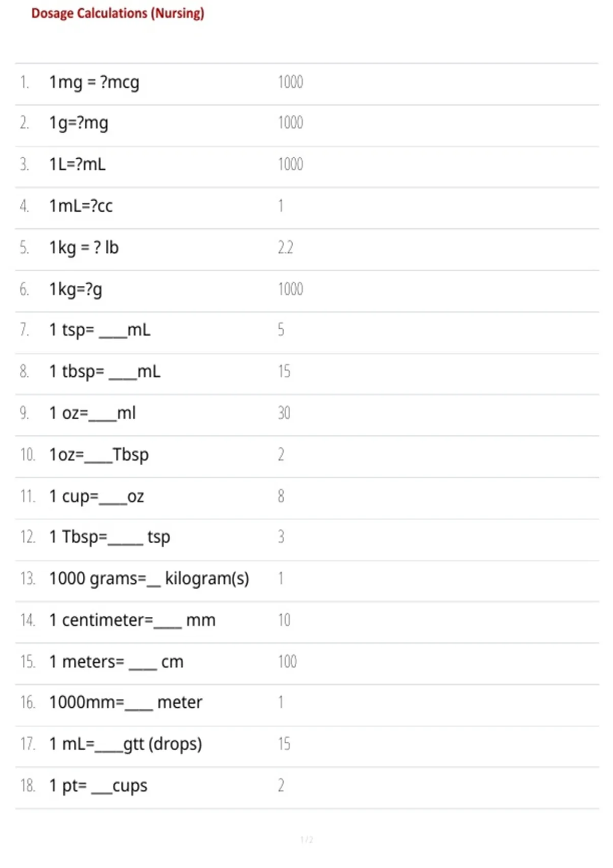Image resolution: width=613 pixels, height=868 pixels.
Task: Click the '1 mL=___gtt (drops)' term
Action: [126, 744]
